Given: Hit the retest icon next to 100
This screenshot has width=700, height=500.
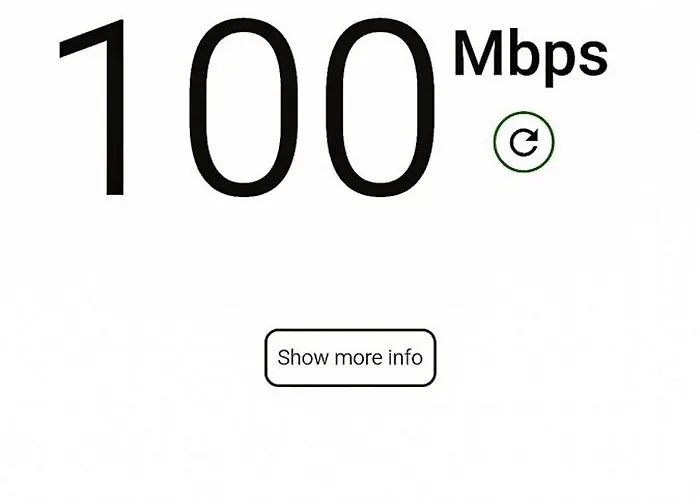Looking at the screenshot, I should (x=524, y=142).
